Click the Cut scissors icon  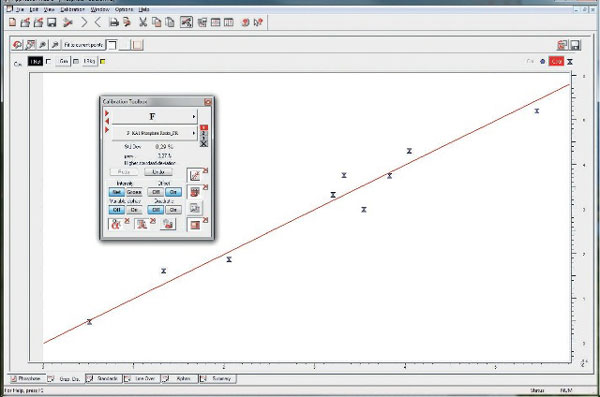(x=143, y=22)
